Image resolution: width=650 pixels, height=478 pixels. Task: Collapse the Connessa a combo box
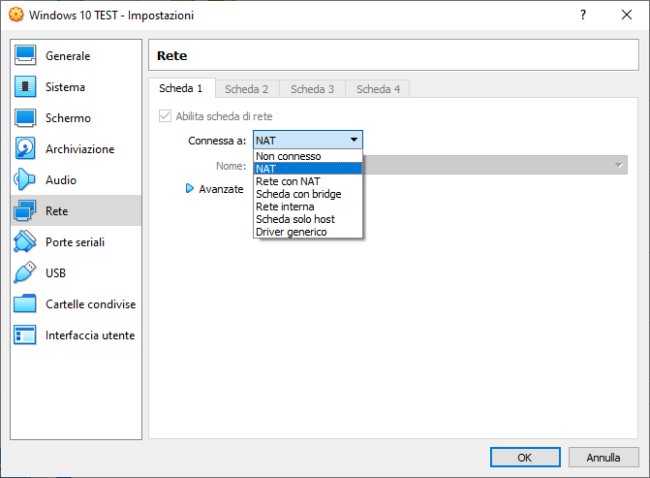point(308,140)
